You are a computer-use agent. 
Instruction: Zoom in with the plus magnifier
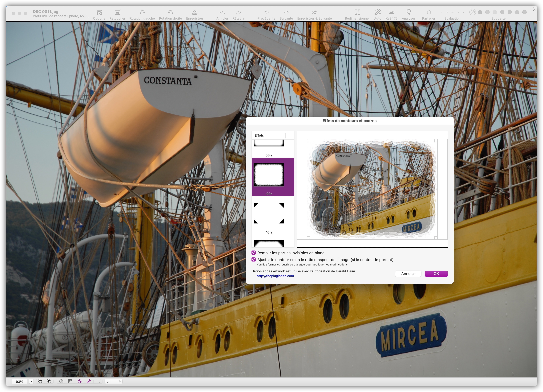[49, 381]
